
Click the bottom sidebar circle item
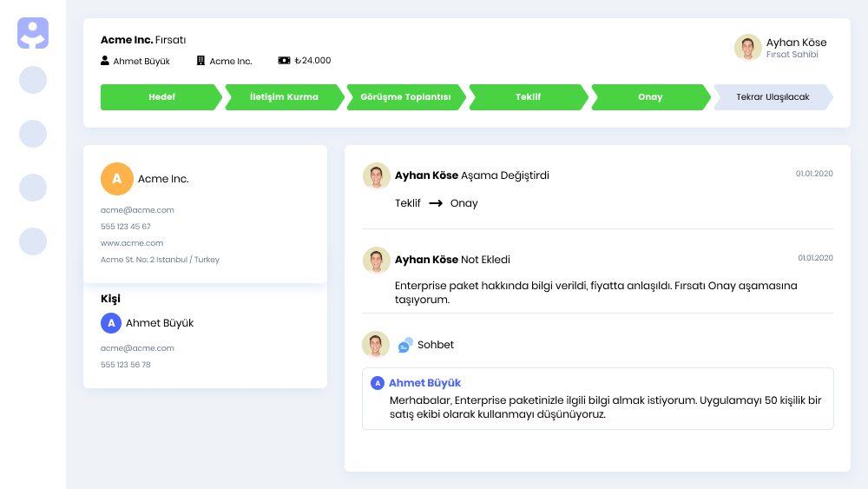point(33,241)
